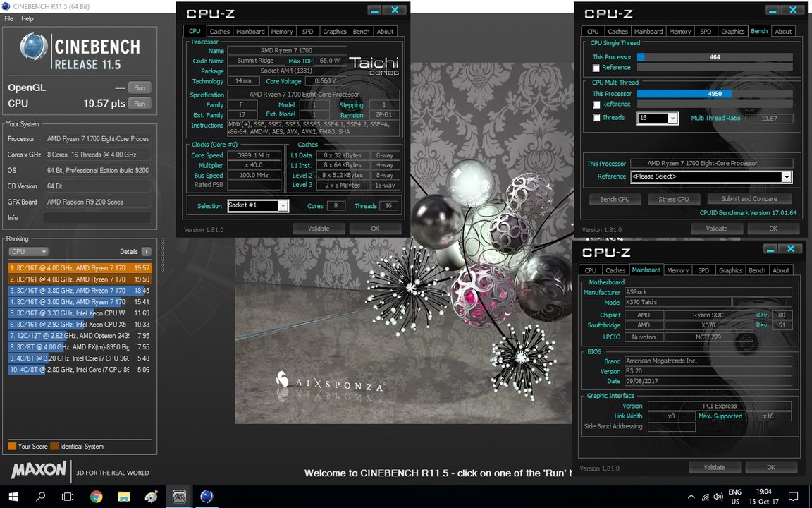Run the OpenGL benchmark

pyautogui.click(x=140, y=87)
